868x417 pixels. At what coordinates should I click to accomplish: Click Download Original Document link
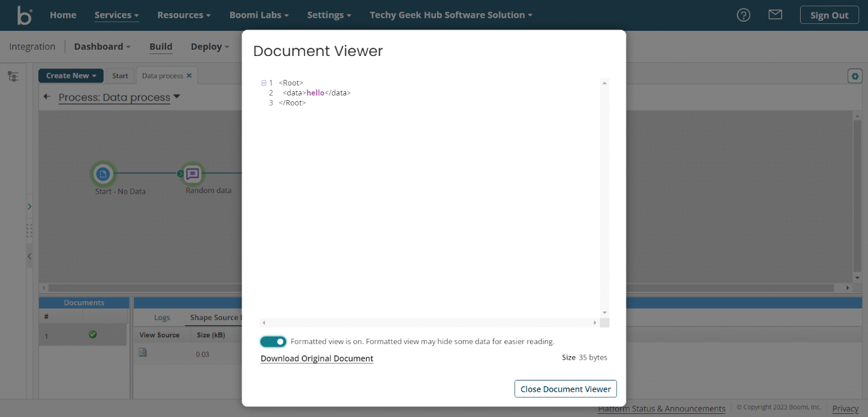click(317, 359)
